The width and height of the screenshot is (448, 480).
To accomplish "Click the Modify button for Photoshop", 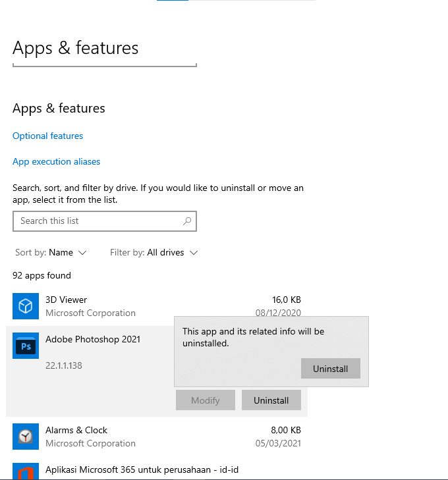I will [206, 400].
